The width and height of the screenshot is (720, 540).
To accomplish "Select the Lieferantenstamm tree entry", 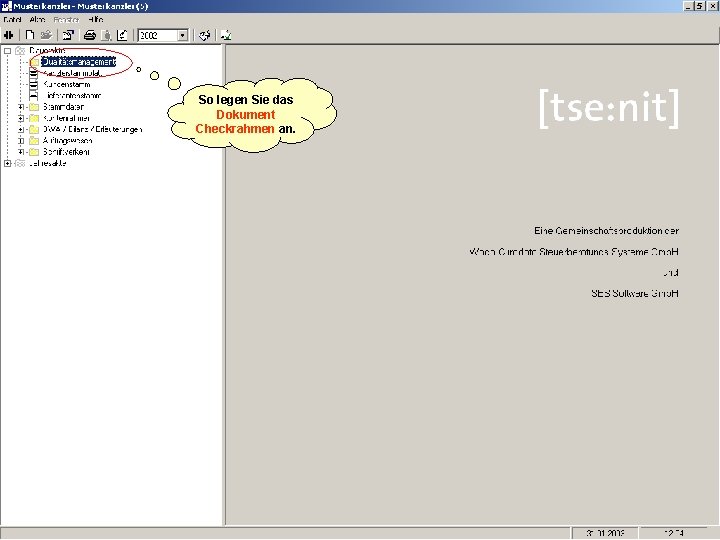I will tap(73, 96).
